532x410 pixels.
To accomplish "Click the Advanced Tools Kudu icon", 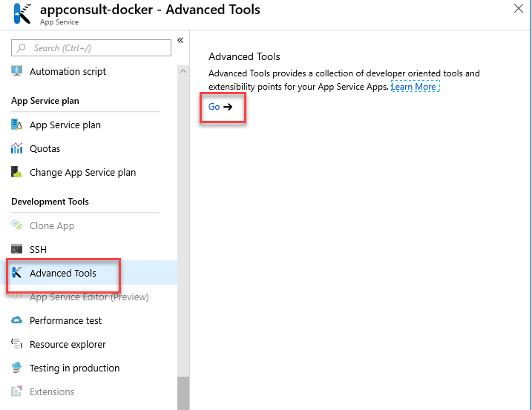I will click(x=17, y=273).
